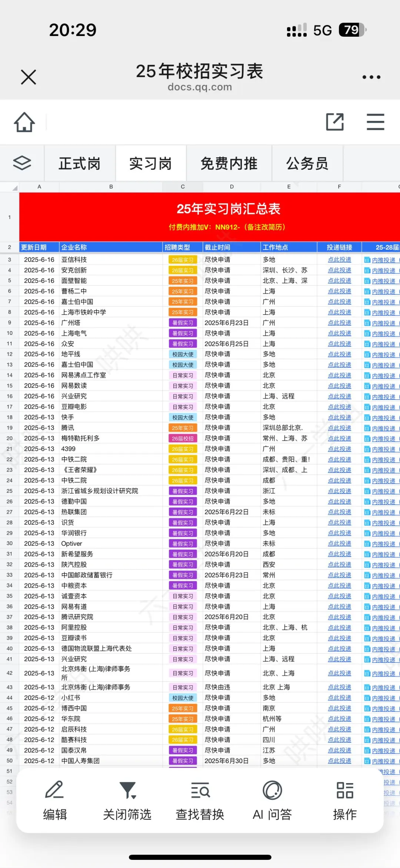Click the 启辰科技 company cell
The image size is (400, 868).
[111, 729]
